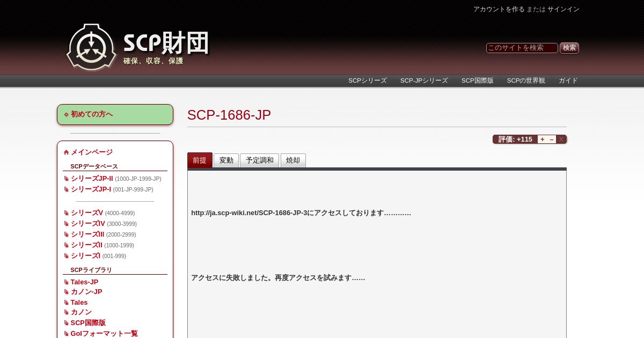Open シリーズI sidebar link
The width and height of the screenshot is (644, 338).
tap(85, 256)
